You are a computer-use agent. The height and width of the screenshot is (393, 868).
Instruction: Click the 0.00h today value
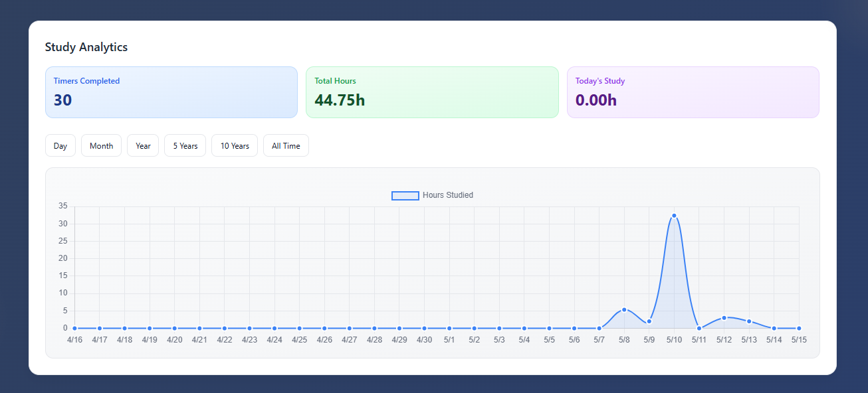(x=596, y=100)
